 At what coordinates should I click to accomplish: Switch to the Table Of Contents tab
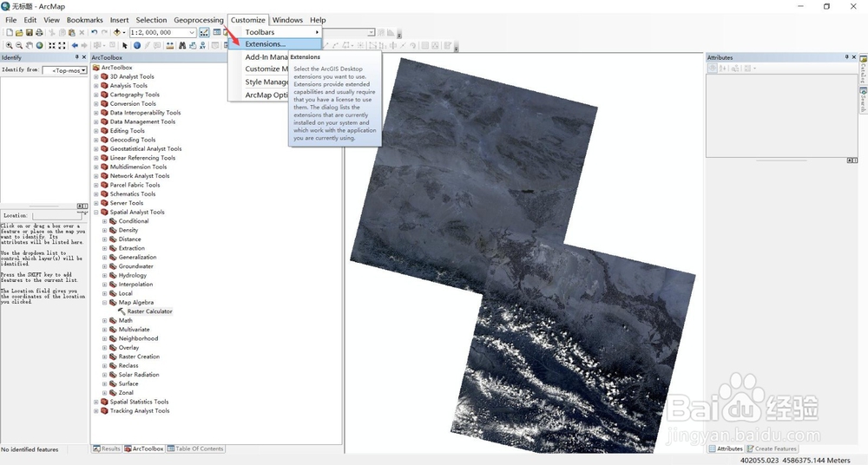click(x=195, y=449)
